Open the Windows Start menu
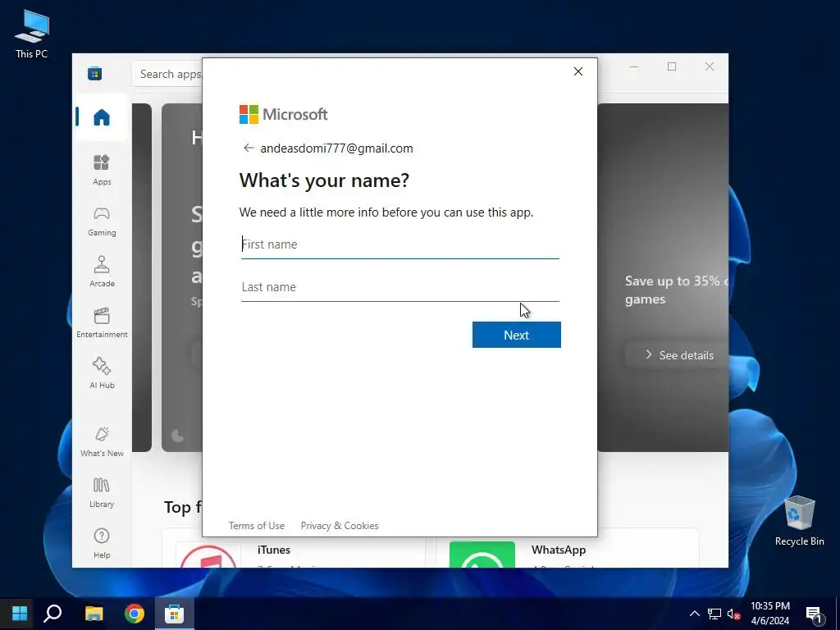 (x=20, y=614)
